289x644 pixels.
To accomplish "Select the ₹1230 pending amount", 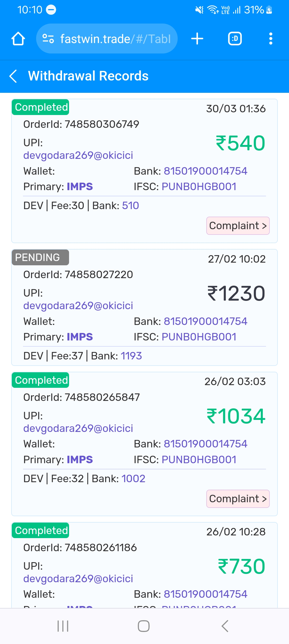I will (236, 294).
